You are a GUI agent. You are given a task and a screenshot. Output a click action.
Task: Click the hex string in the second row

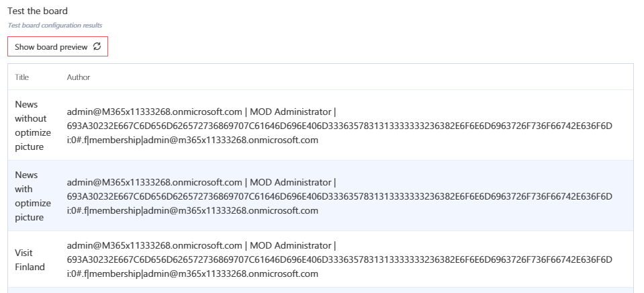click(x=339, y=196)
